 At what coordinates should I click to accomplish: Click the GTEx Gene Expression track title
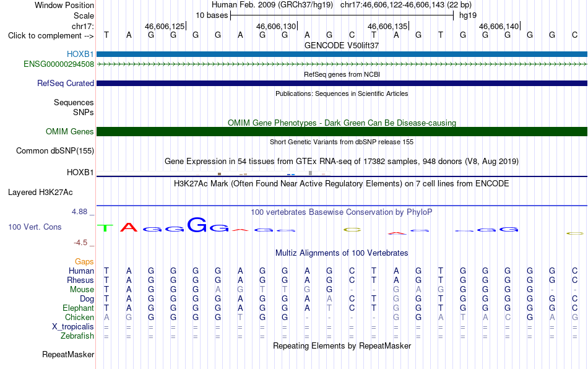pyautogui.click(x=342, y=161)
